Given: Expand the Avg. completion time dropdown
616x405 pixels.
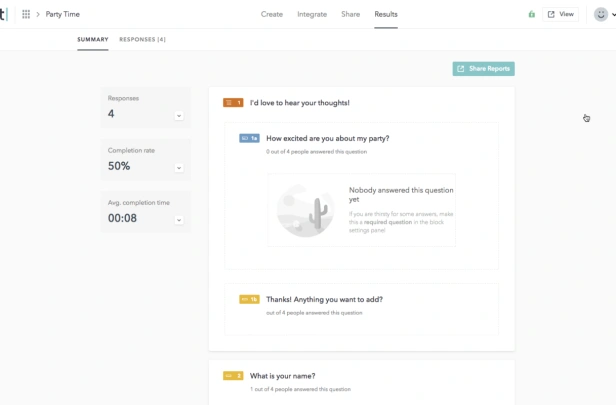Looking at the screenshot, I should click(x=179, y=220).
